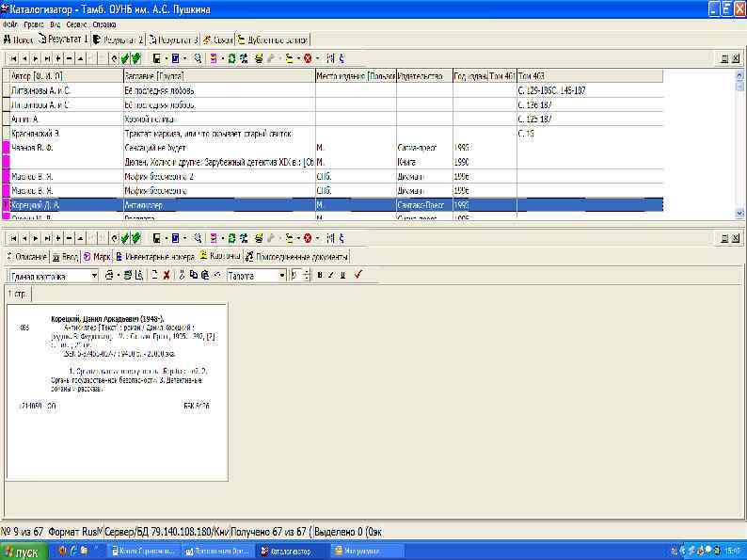
Task: Go to first record in results toolbar
Action: 13,58
